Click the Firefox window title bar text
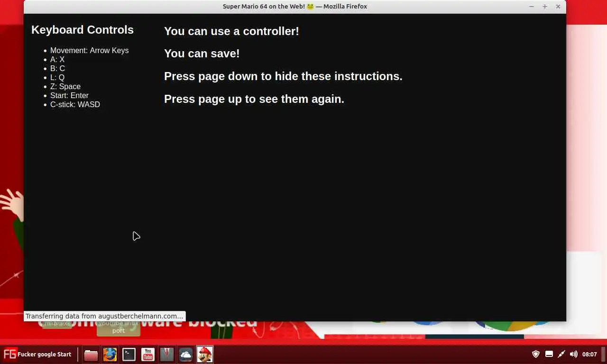This screenshot has height=364, width=607. point(295,7)
